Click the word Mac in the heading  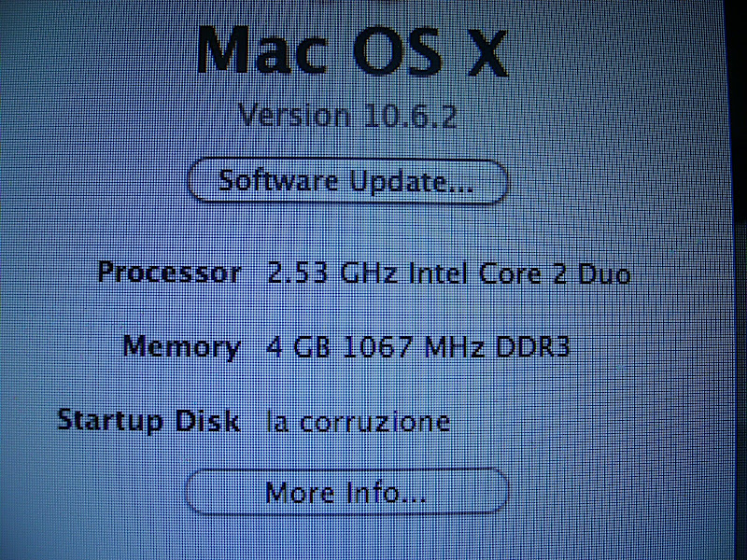tap(261, 51)
